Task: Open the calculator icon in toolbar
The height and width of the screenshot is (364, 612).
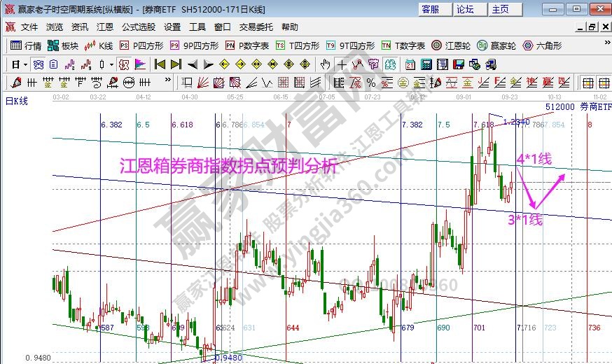Action: coord(426,64)
